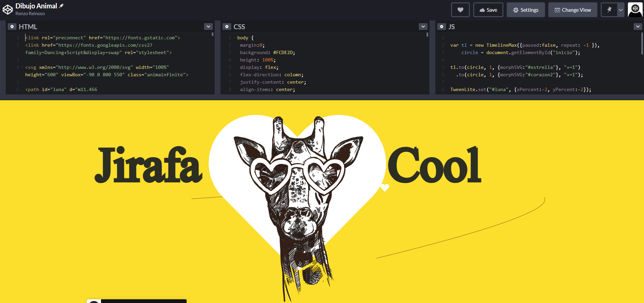
Task: Click JS editor vertical scrollbar
Action: (x=642, y=43)
